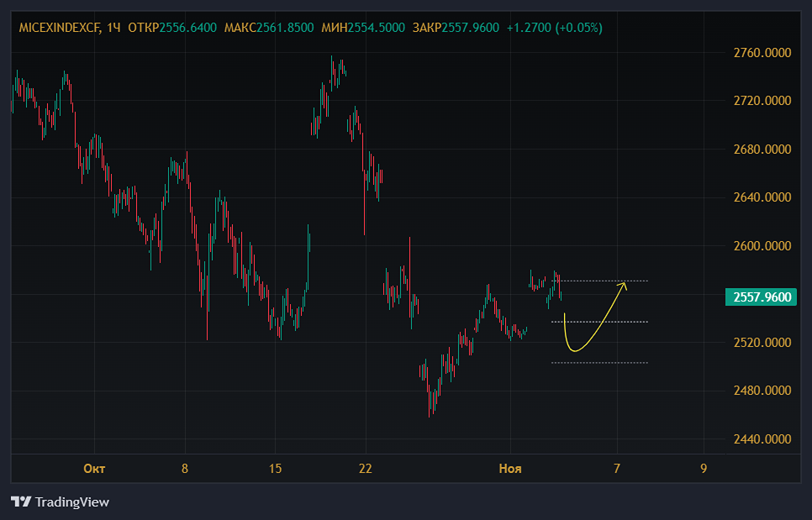Click the 8 date axis label
812x520 pixels.
click(185, 469)
